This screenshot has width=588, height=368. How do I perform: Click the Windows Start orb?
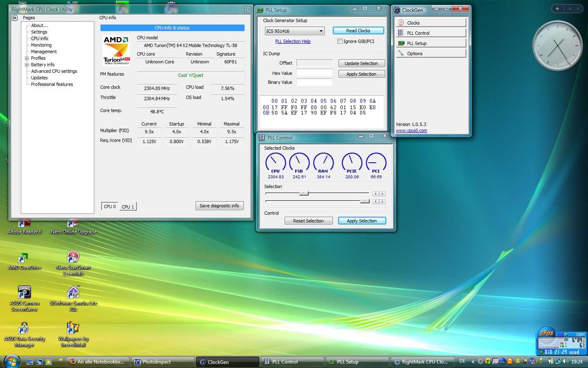click(11, 361)
